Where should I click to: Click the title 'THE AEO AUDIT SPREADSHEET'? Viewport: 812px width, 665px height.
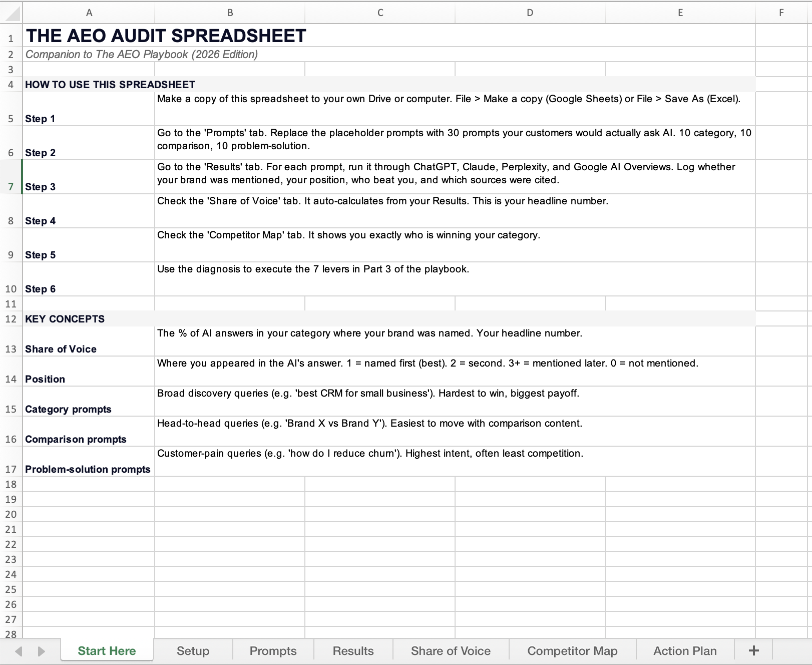tap(166, 36)
